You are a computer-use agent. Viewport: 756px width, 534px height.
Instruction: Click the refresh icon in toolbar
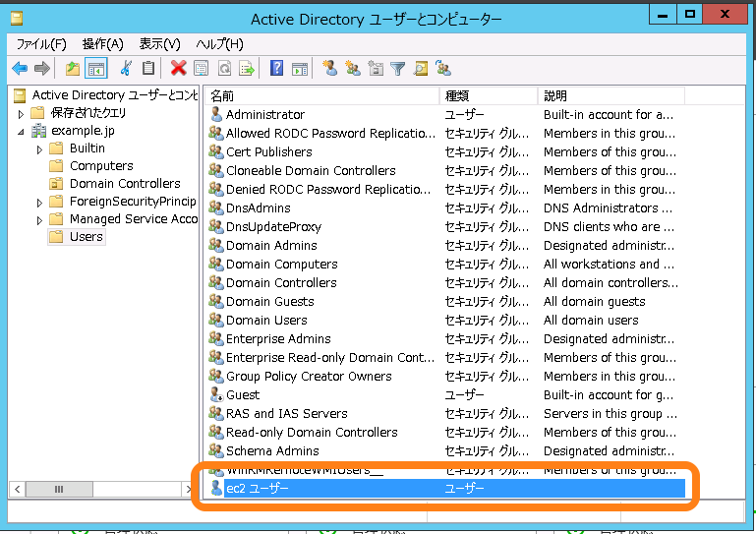point(225,69)
